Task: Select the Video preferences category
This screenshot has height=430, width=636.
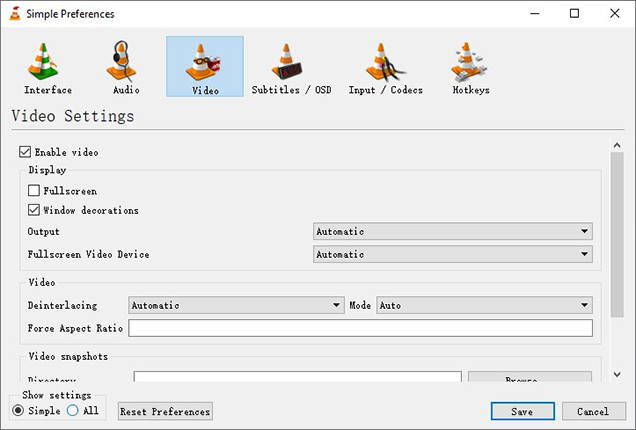Action: [205, 67]
